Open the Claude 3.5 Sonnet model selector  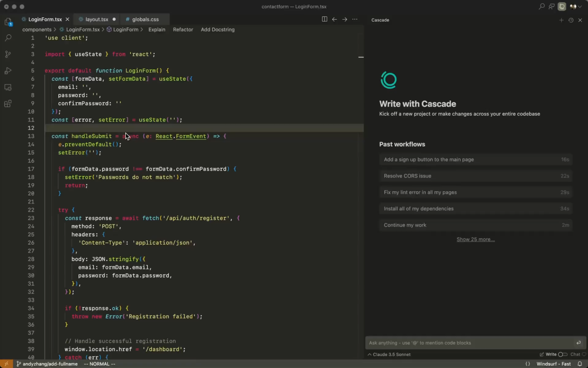[x=389, y=354]
